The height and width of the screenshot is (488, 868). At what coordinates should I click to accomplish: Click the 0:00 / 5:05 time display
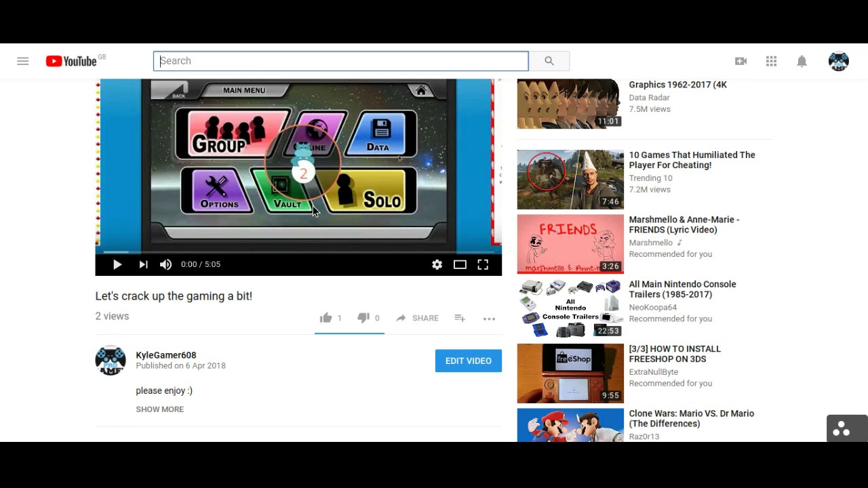201,264
